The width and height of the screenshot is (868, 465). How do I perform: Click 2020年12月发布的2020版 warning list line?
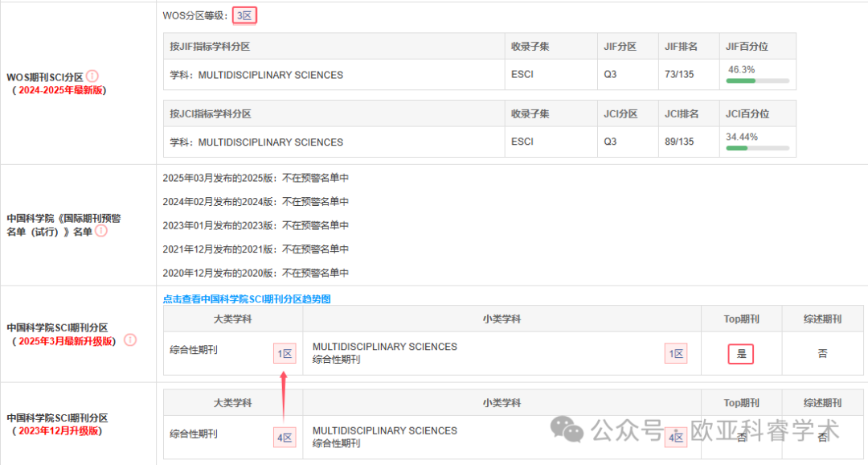256,274
